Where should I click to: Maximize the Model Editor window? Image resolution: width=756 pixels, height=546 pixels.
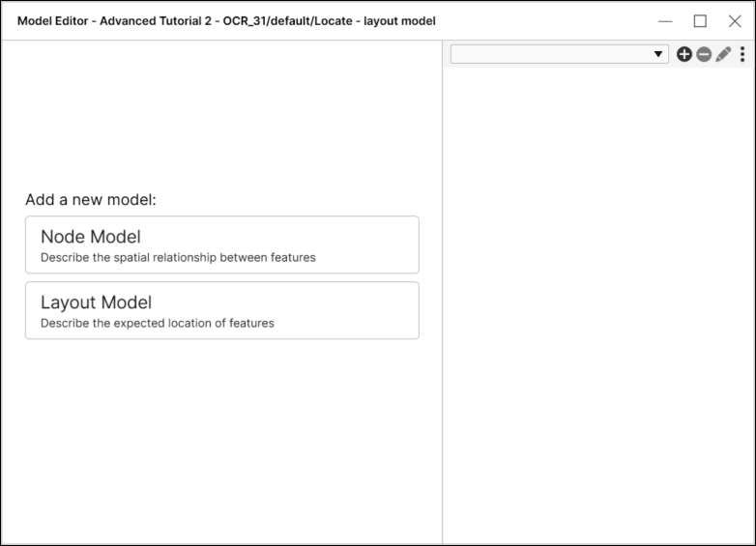coord(700,20)
